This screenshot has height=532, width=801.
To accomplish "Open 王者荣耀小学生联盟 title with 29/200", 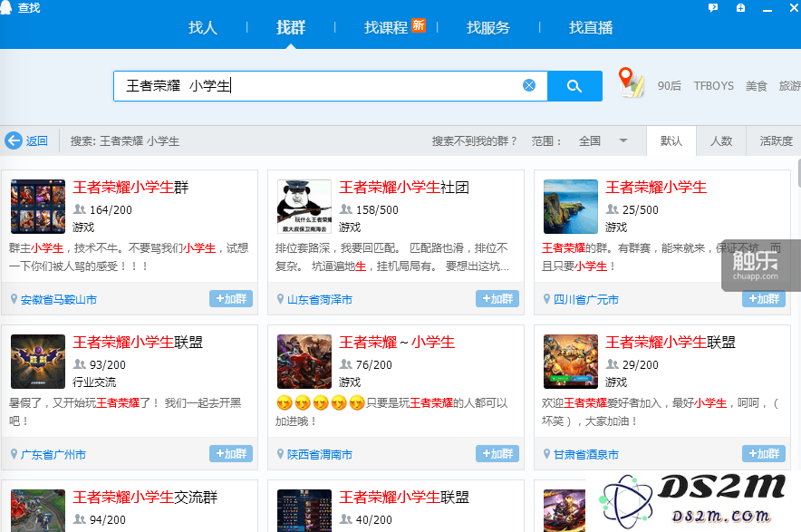I will coord(671,343).
